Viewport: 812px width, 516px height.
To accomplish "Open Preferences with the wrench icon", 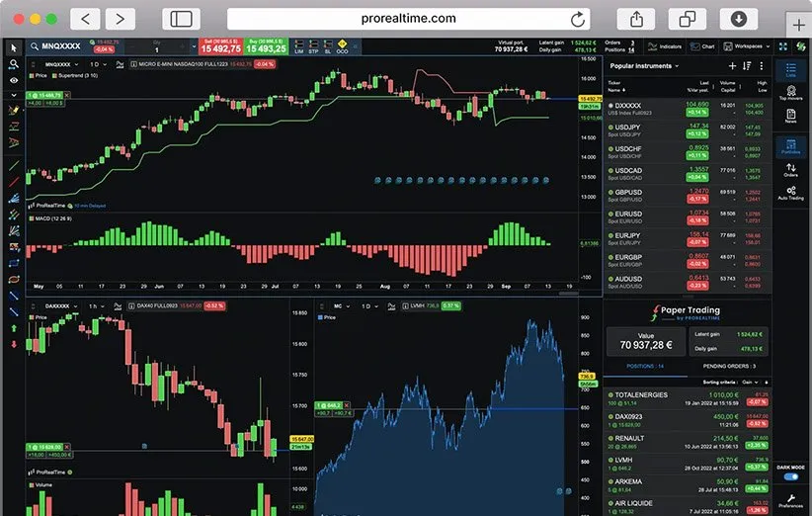I will pyautogui.click(x=789, y=500).
